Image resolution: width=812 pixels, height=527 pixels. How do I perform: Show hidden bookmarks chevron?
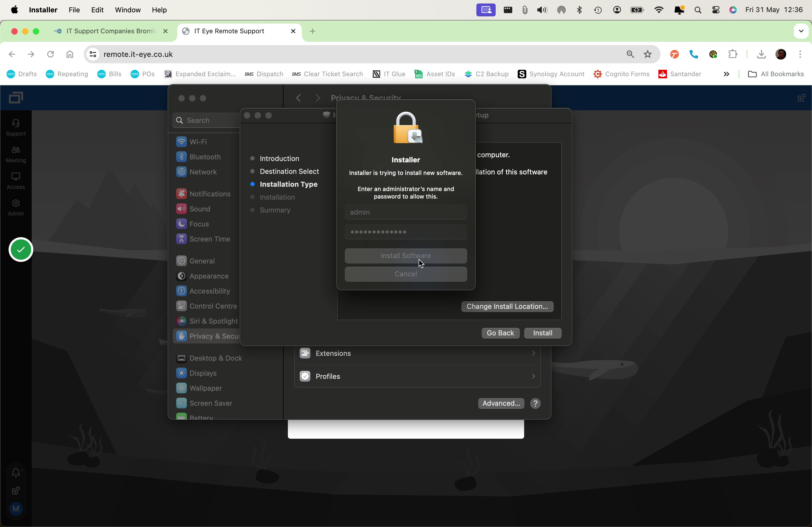[x=726, y=74]
